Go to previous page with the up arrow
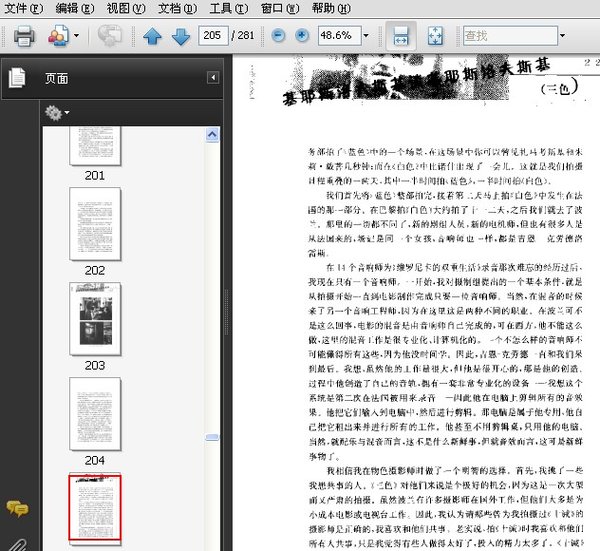 tap(152, 36)
